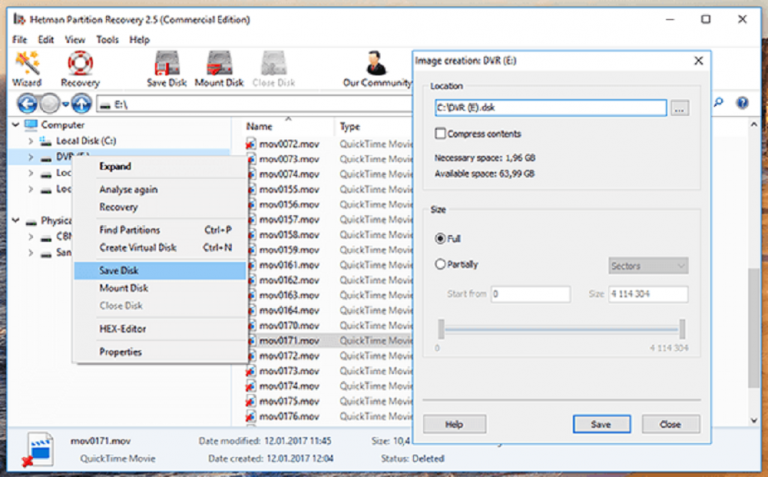The height and width of the screenshot is (477, 768).
Task: Expand Local Disk (C:) tree node
Action: (x=30, y=141)
